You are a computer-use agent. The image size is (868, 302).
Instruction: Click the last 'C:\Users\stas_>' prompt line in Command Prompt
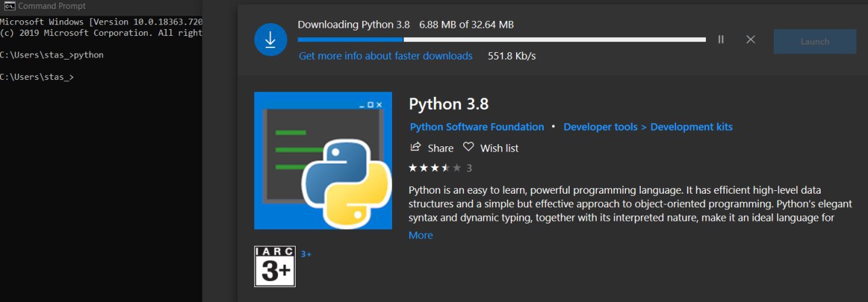[x=37, y=77]
